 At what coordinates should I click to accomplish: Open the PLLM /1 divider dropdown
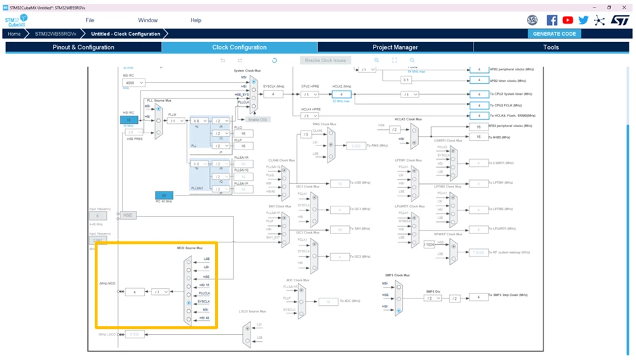coord(176,120)
